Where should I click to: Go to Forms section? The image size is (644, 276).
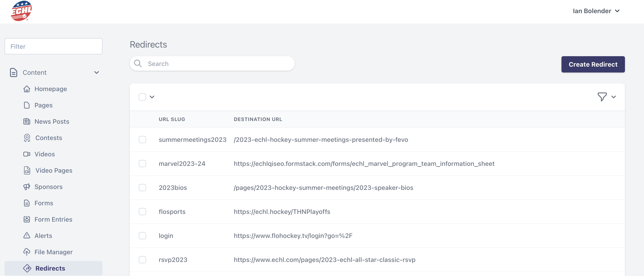[44, 203]
